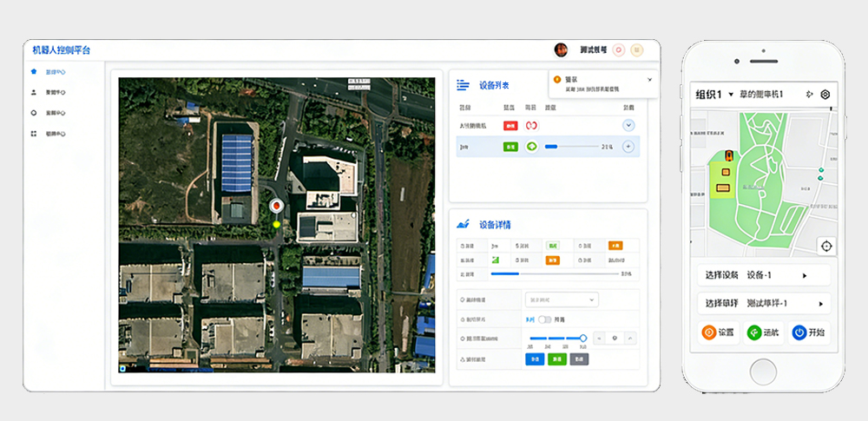868x421 pixels.
Task: Click the locate-me crosshair button on the phone map
Action: point(826,246)
